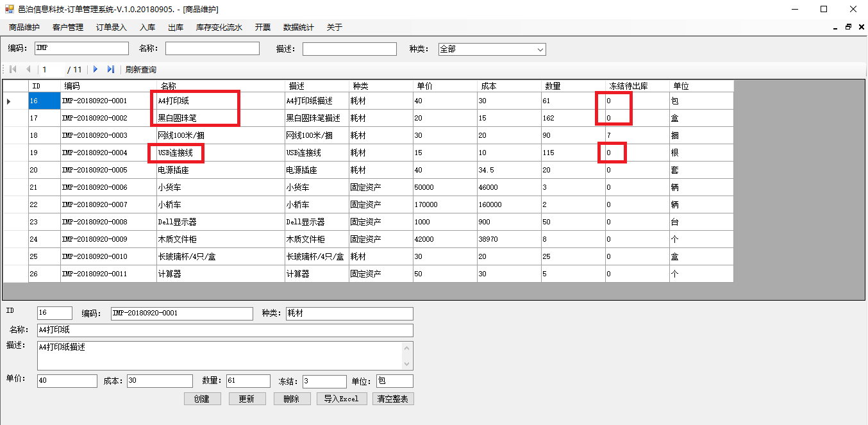The height and width of the screenshot is (425, 868).
Task: Select the row header of the ID 16 row
Action: (x=16, y=101)
